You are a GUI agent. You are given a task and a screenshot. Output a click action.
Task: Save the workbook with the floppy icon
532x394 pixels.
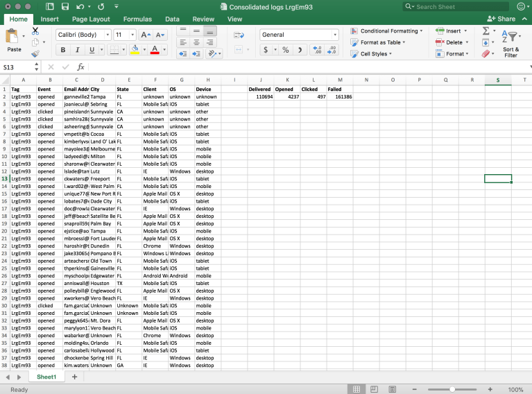pos(65,6)
